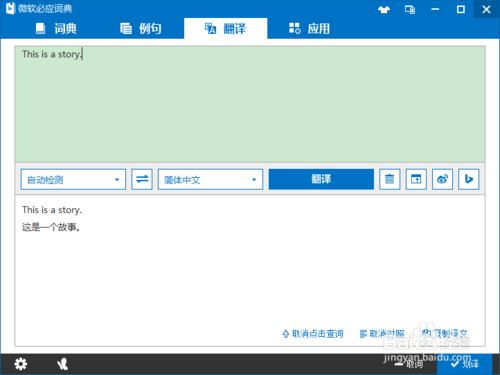500x375 pixels.
Task: Clear text with the trash can icon
Action: (x=390, y=179)
